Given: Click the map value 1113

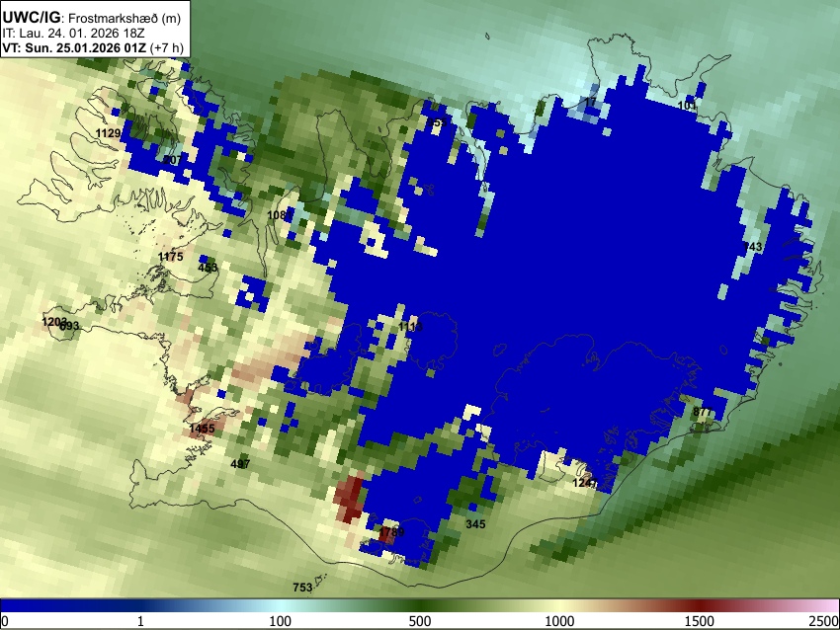Looking at the screenshot, I should pos(410,327).
